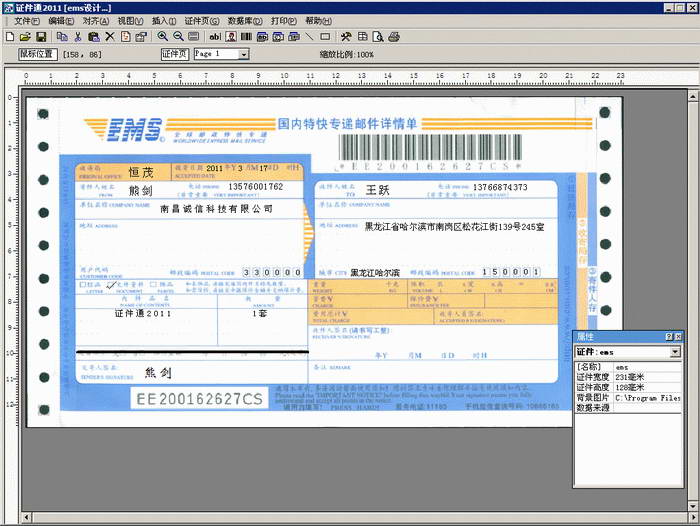The height and width of the screenshot is (526, 700).
Task: Open the 插入(I) menu
Action: (x=164, y=21)
